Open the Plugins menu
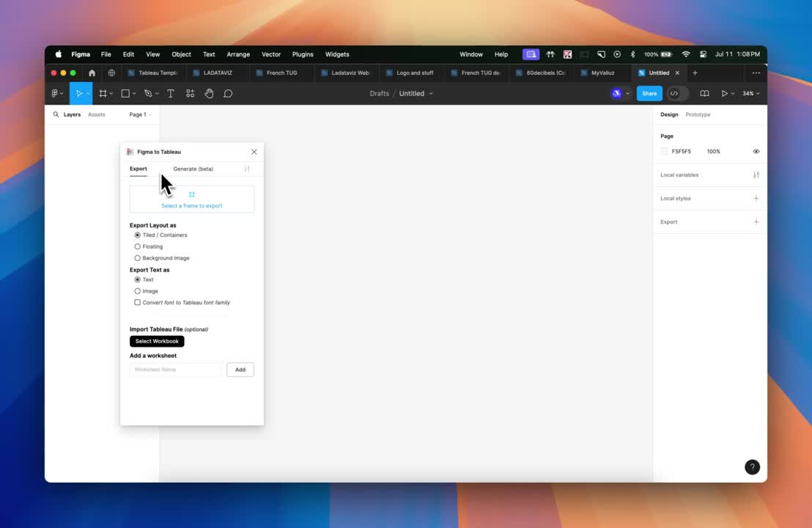This screenshot has height=528, width=812. pos(302,54)
